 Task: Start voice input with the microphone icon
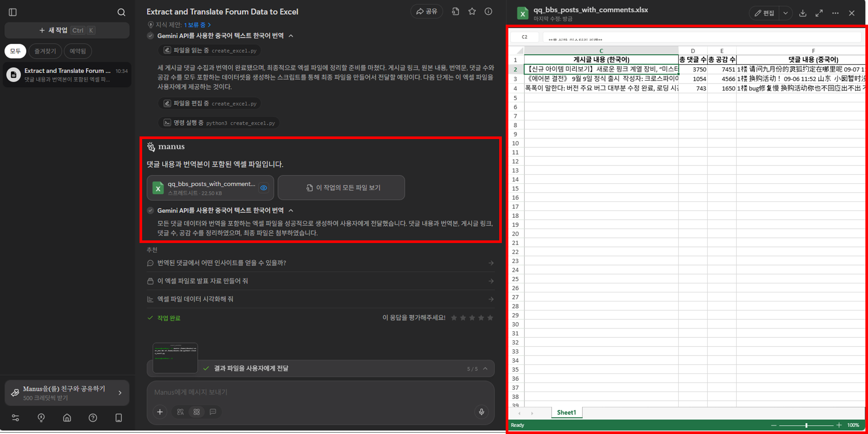point(481,412)
